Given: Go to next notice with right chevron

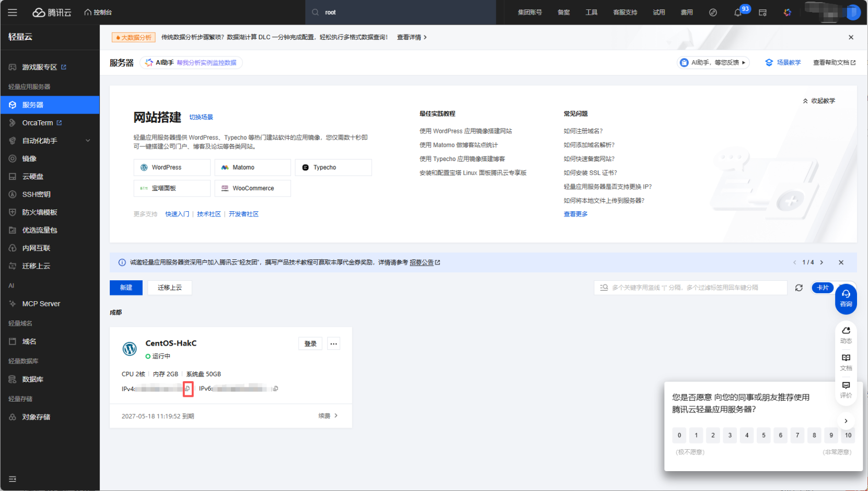Looking at the screenshot, I should pyautogui.click(x=821, y=262).
